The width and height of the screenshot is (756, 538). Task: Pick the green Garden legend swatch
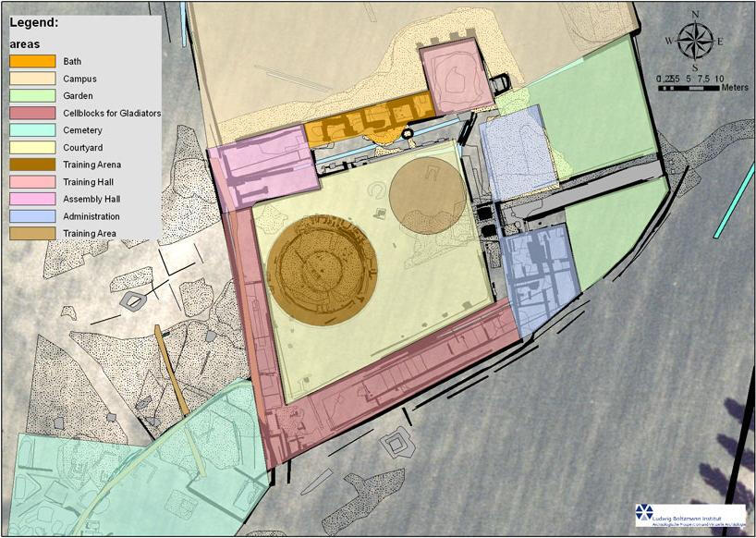(x=33, y=96)
